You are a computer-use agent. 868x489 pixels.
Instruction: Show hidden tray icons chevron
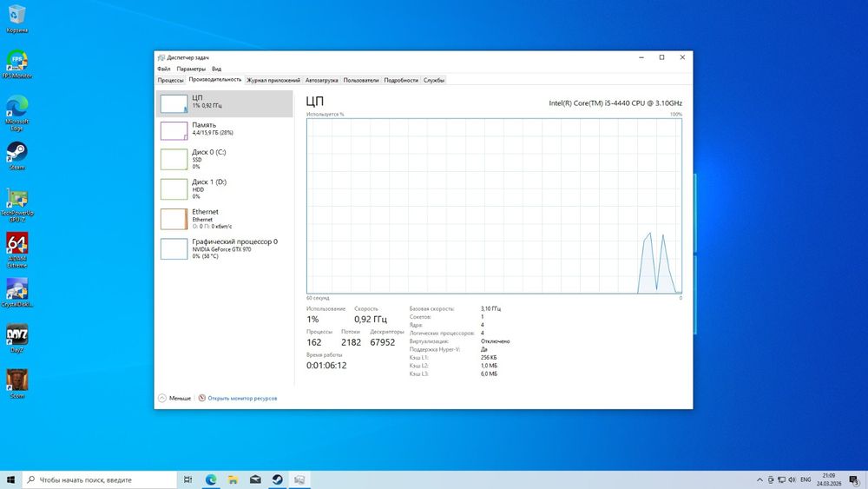759,479
